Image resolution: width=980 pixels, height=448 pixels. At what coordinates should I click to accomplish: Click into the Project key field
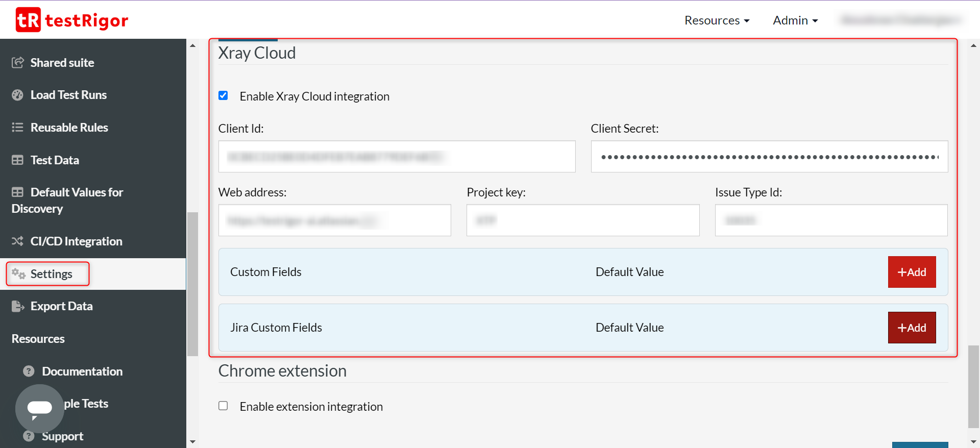point(583,220)
